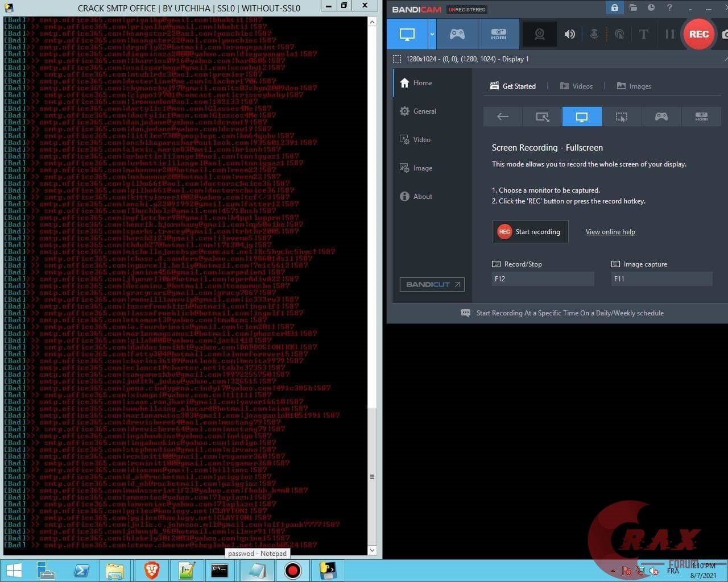Open Brave browser from the taskbar

[151, 570]
